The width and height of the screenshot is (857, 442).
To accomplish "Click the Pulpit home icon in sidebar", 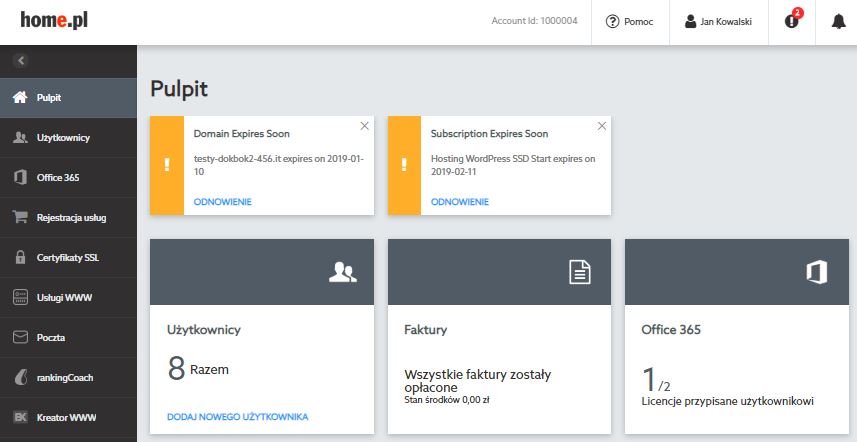I will (20, 98).
